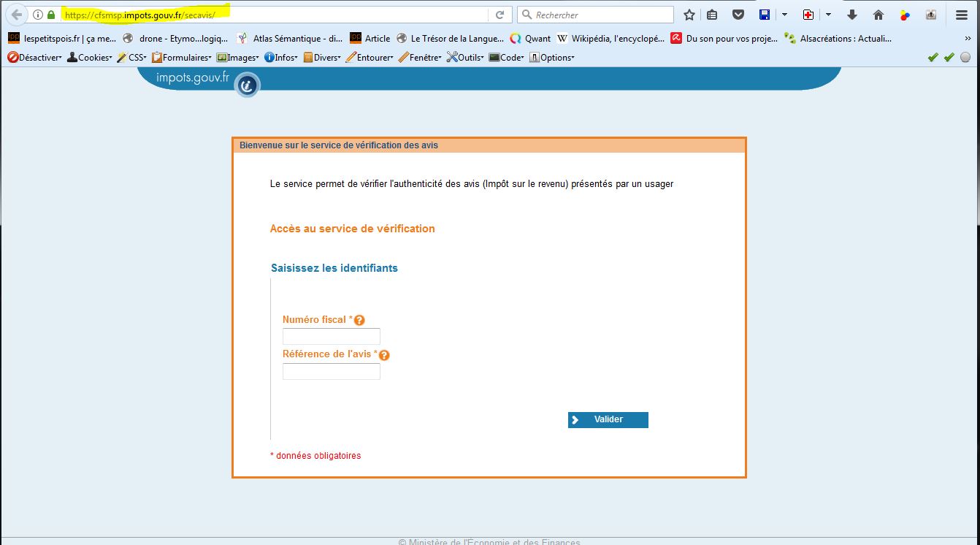
Task: Open the downloads arrow icon
Action: [x=851, y=15]
